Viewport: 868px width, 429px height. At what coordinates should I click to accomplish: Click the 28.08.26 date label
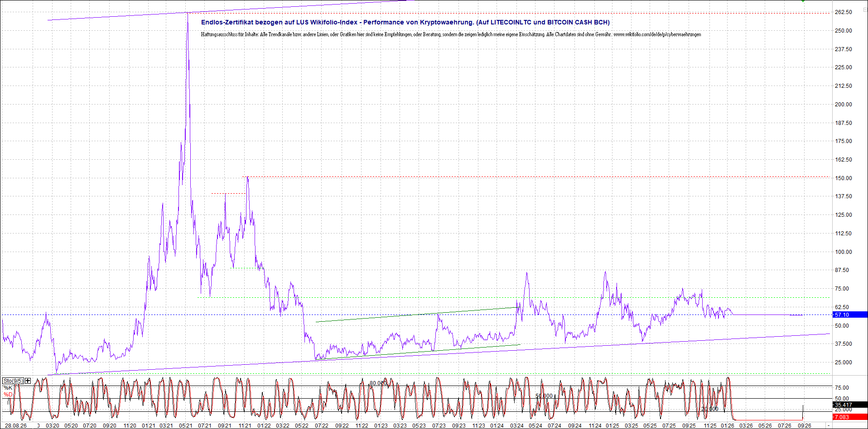click(16, 426)
